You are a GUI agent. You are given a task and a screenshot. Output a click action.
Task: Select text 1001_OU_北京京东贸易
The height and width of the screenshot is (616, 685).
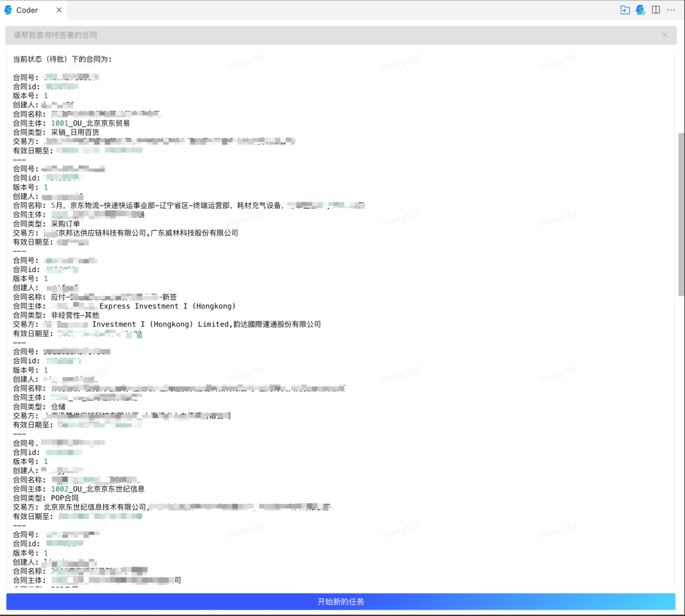point(91,123)
